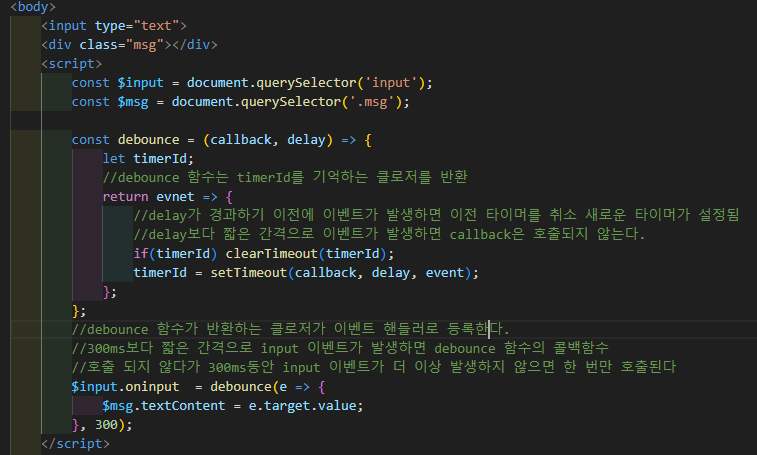Click the $msg variable declaration
The height and width of the screenshot is (455, 757).
pos(133,102)
